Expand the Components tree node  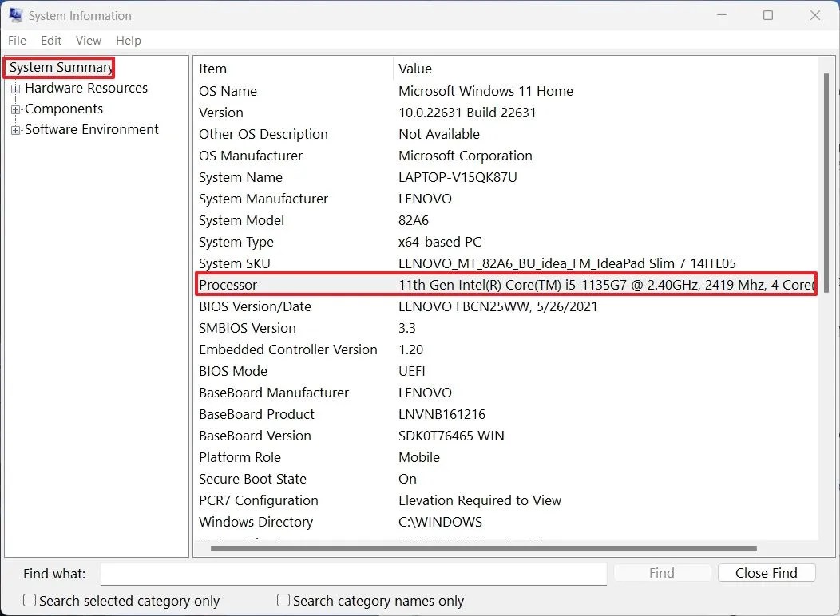[16, 109]
